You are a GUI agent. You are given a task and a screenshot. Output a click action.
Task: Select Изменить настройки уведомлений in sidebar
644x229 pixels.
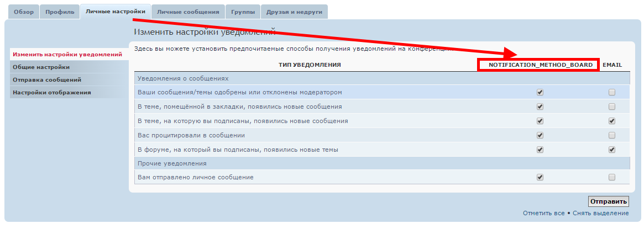67,55
